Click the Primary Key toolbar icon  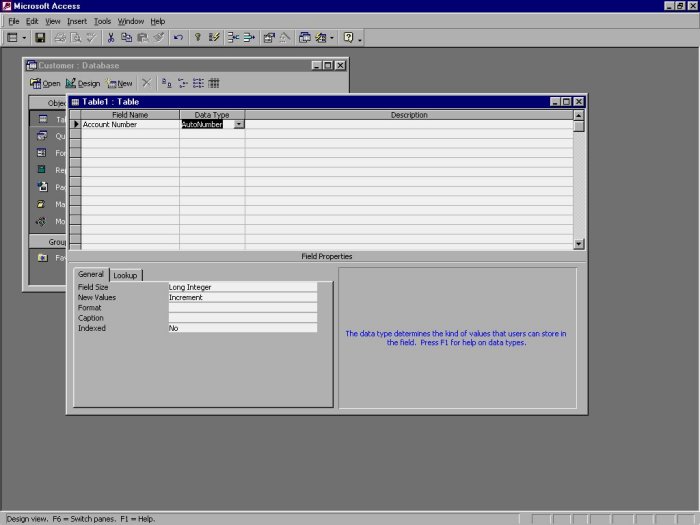pos(198,37)
